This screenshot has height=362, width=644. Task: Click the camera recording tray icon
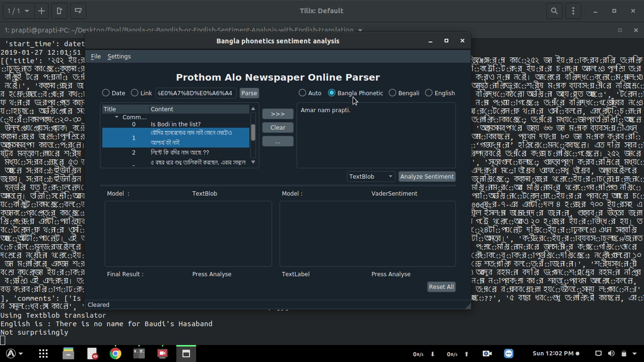coord(487,354)
